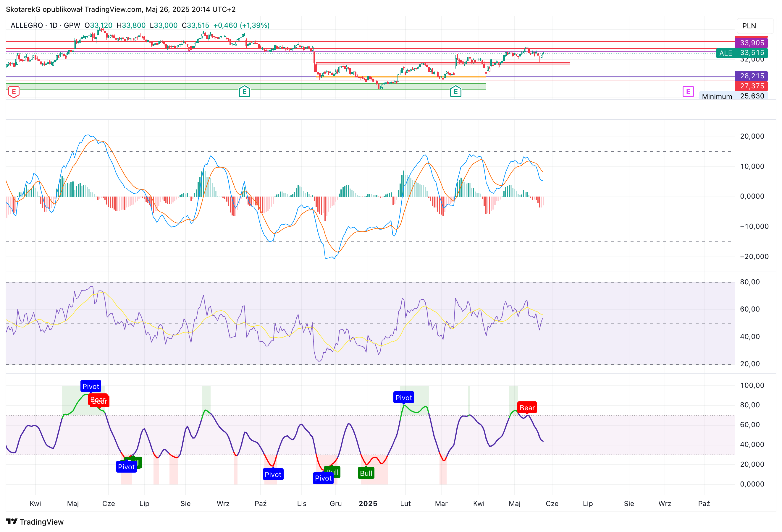Select the Pivot label above the February oscillator peak

click(403, 398)
